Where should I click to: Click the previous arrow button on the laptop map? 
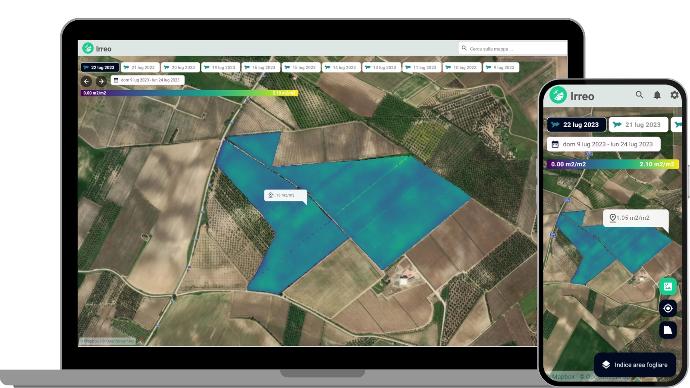[87, 81]
